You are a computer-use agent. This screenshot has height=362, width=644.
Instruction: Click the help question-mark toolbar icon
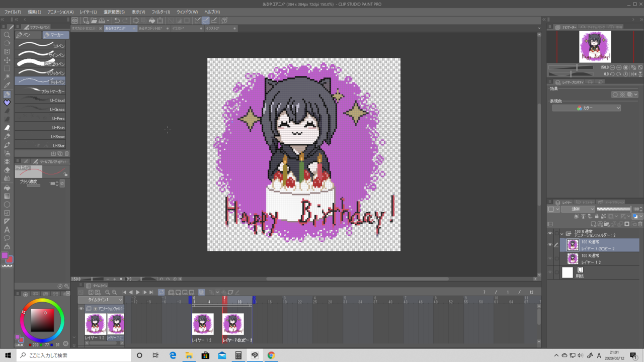coord(224,21)
